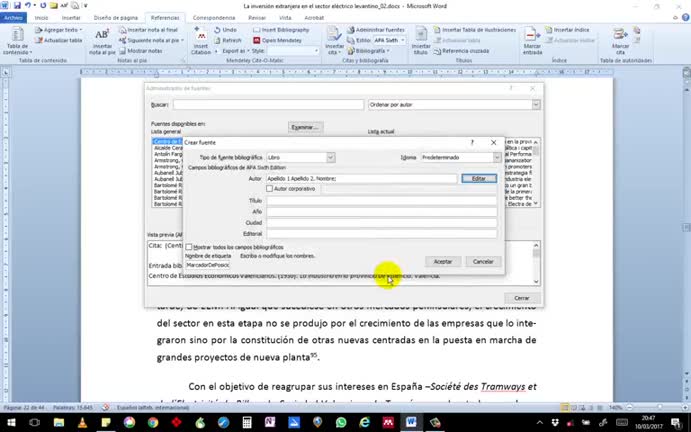Click the Lista actual vertical scrollbar
Viewport: 691px width, 432px height.
536,172
